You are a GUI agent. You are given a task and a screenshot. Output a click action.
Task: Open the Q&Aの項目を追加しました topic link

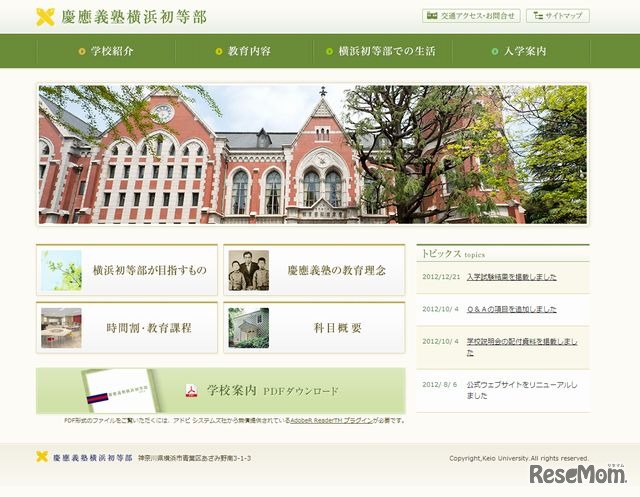coord(511,309)
